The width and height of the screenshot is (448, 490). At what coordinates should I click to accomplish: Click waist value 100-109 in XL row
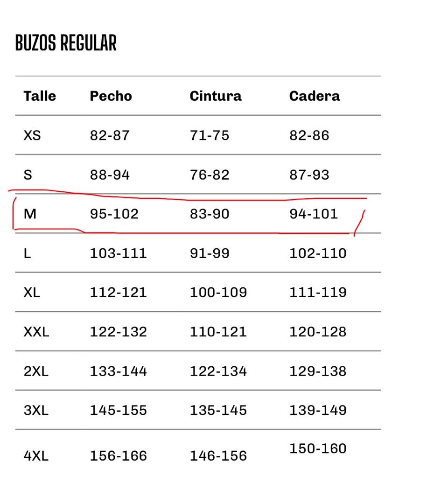click(218, 293)
